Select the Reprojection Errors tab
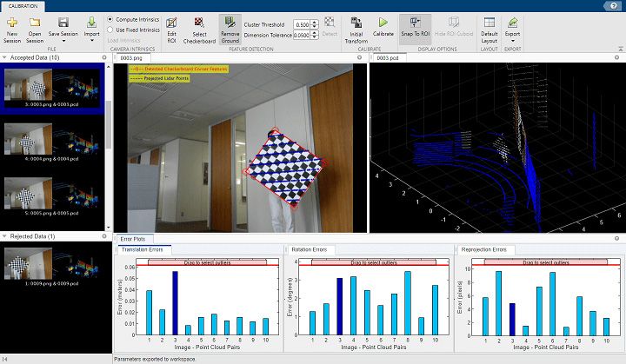626x364 pixels. pyautogui.click(x=483, y=249)
